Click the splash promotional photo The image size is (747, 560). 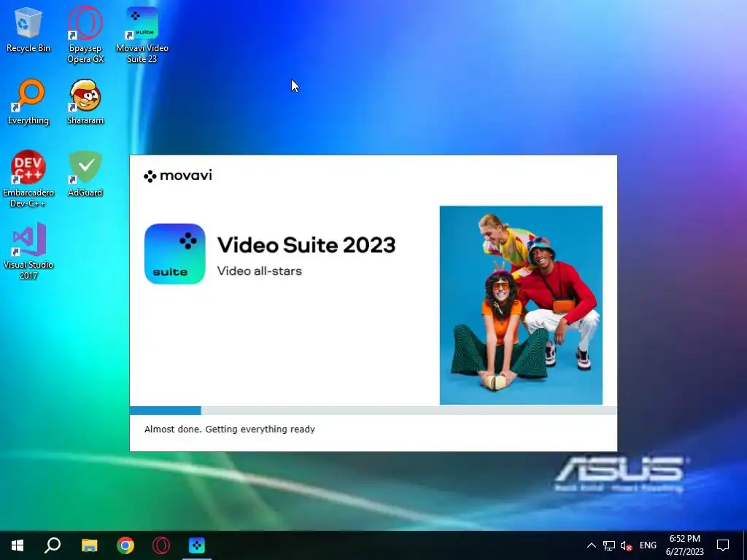click(x=521, y=306)
